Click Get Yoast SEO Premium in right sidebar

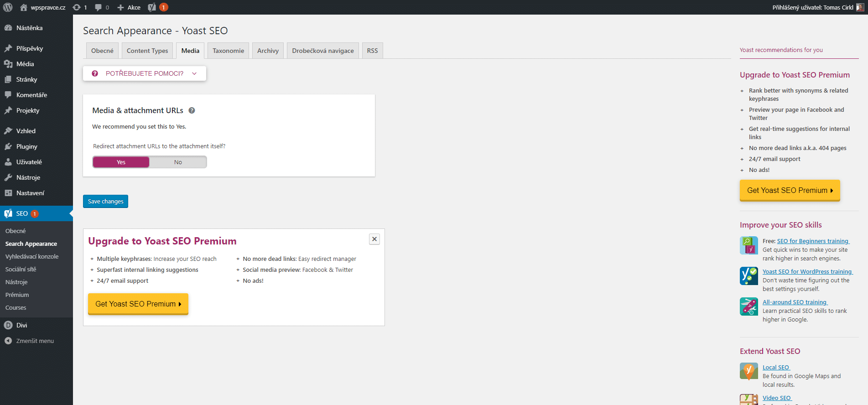[x=790, y=190]
